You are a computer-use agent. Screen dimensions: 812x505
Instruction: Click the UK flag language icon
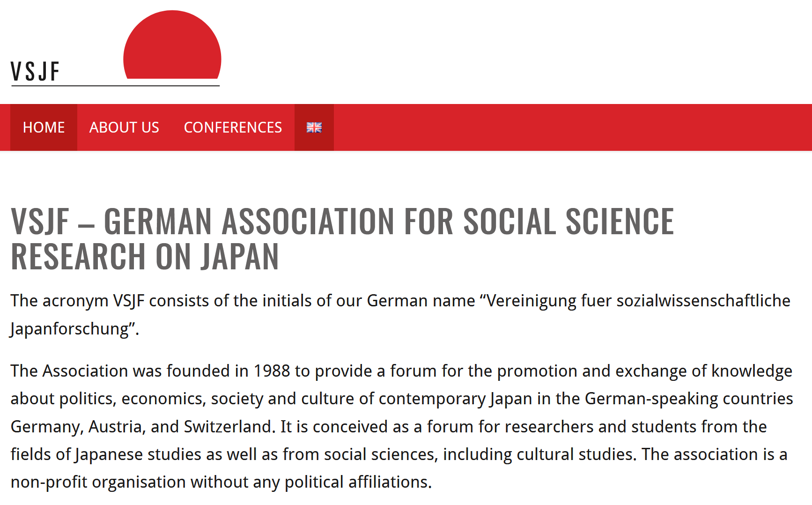click(x=314, y=127)
